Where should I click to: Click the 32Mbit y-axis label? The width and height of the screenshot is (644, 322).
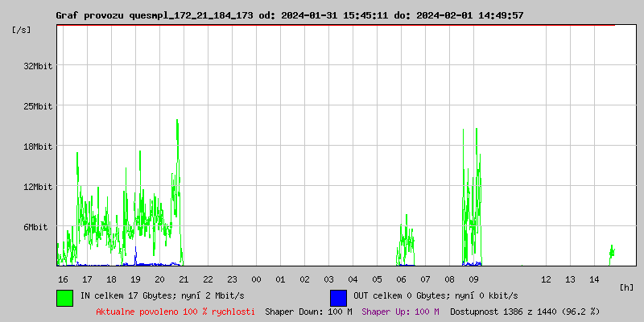[x=38, y=66]
